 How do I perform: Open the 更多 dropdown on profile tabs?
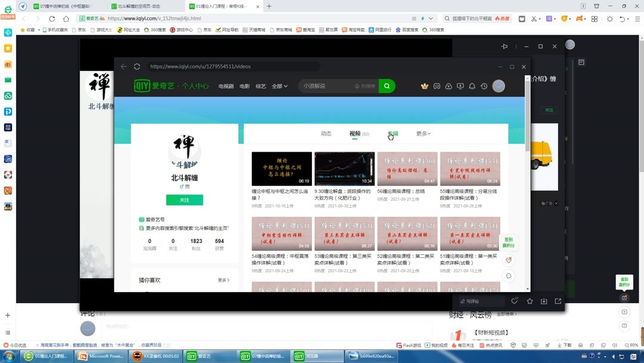[x=423, y=133]
